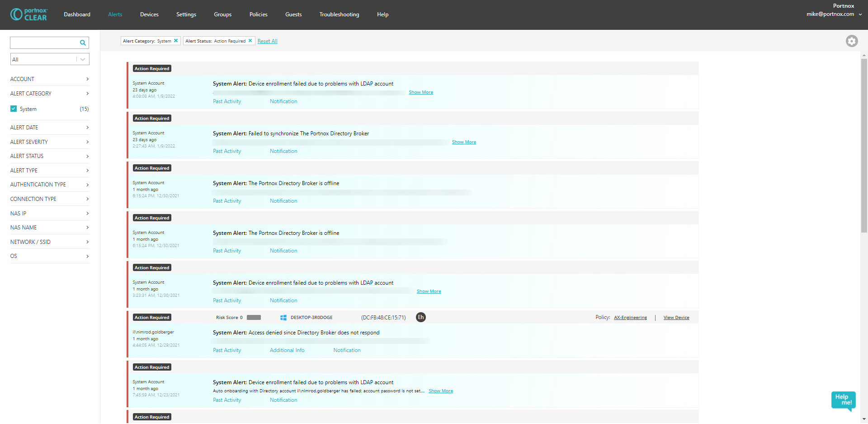
Task: Open the Policies menu
Action: coord(259,14)
